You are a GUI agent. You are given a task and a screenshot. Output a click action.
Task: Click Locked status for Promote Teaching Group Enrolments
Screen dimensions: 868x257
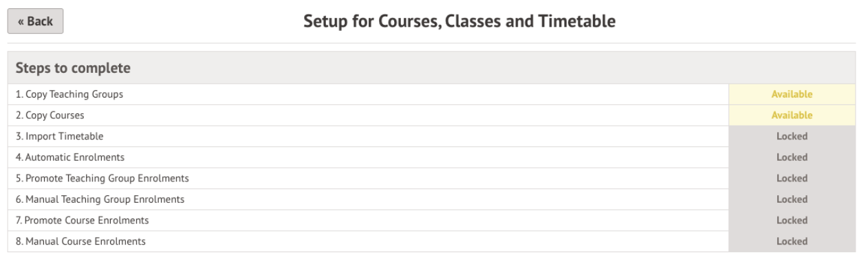(792, 179)
